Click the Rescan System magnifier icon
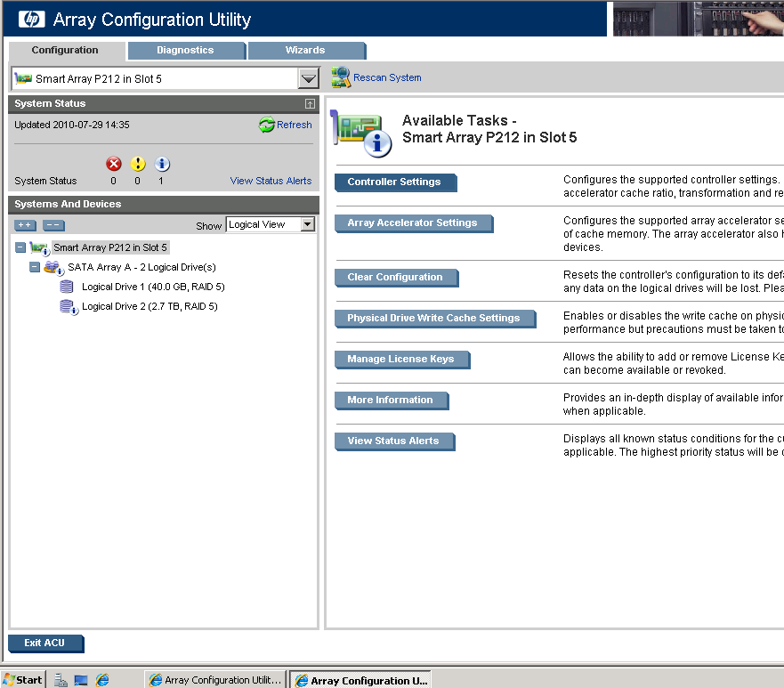 coord(341,77)
